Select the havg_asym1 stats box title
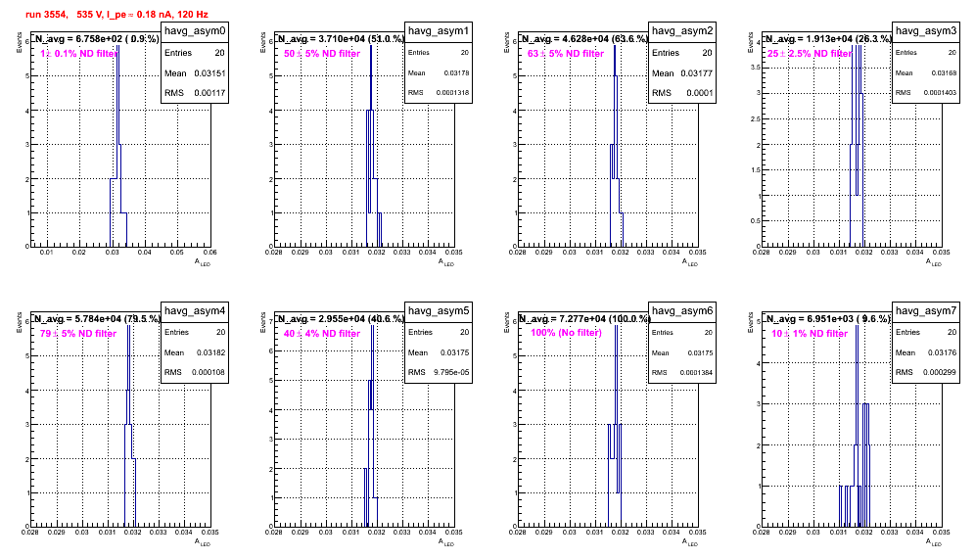975x560 pixels. [x=439, y=30]
